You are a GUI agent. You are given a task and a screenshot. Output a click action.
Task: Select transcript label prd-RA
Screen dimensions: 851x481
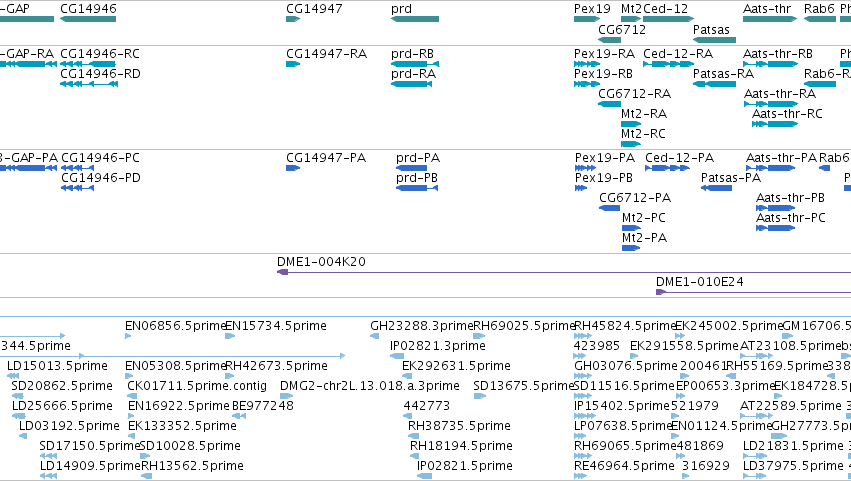point(413,74)
